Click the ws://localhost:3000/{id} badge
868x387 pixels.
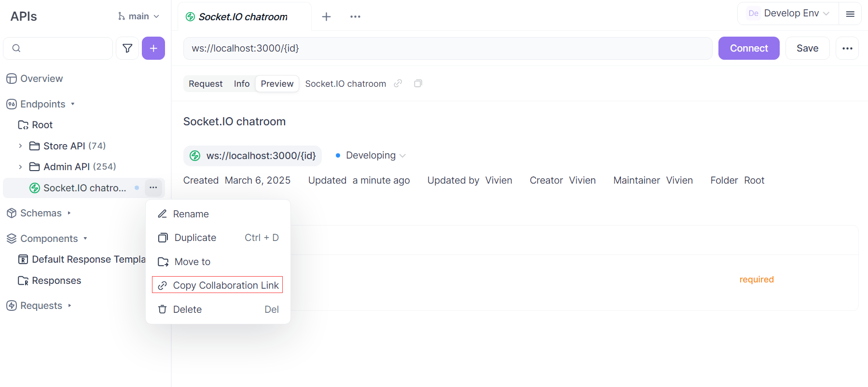[252, 156]
